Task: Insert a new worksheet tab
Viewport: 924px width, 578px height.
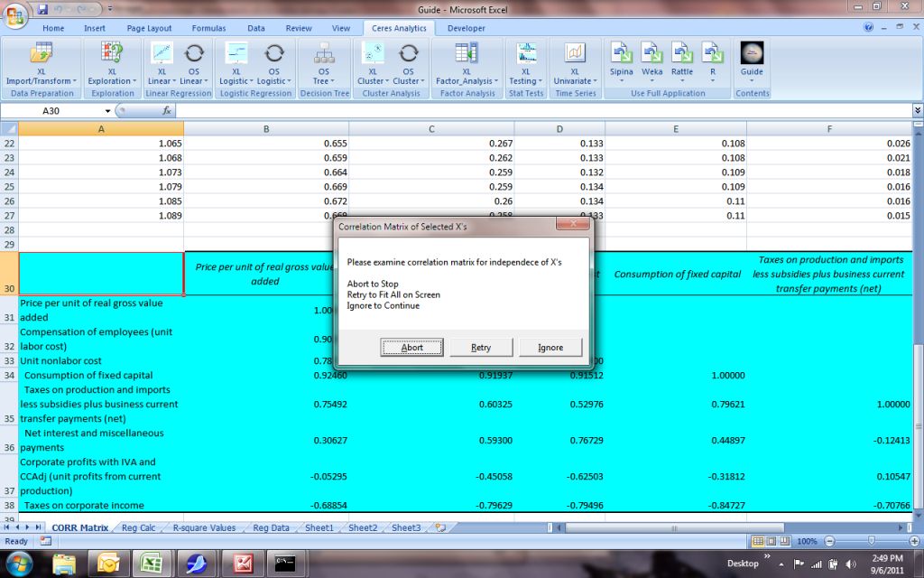Action: 440,527
